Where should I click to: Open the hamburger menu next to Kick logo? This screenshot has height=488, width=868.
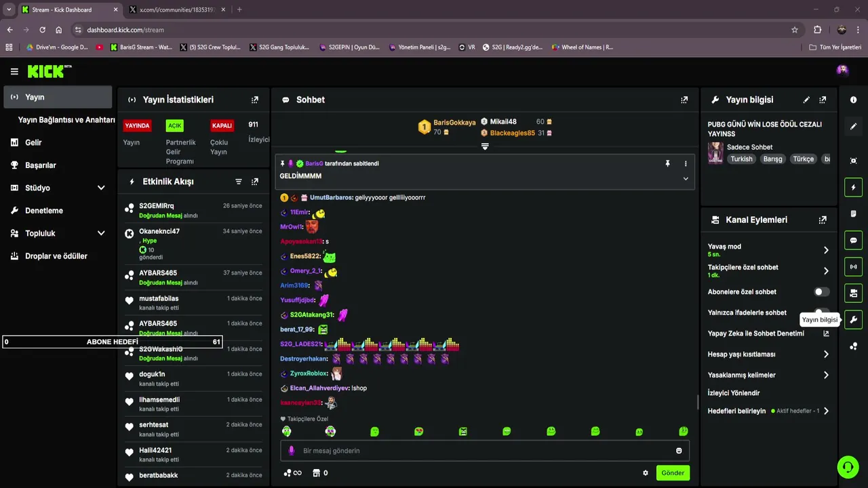click(x=14, y=71)
